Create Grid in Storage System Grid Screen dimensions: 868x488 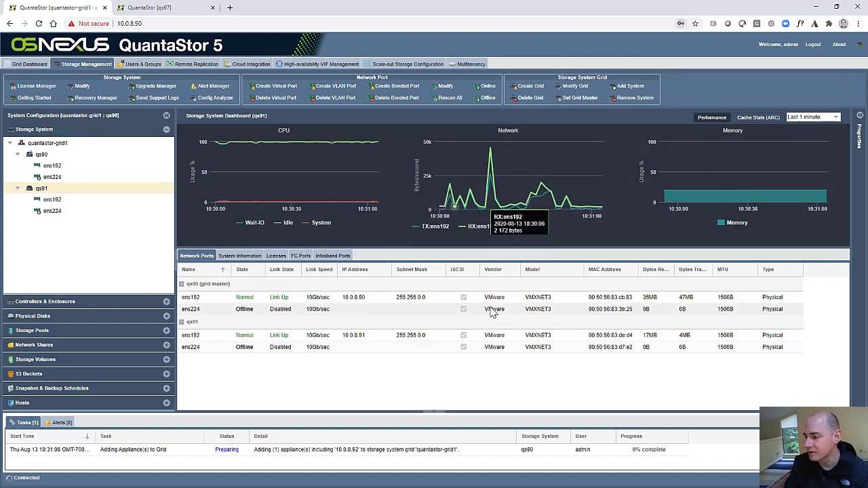point(527,86)
